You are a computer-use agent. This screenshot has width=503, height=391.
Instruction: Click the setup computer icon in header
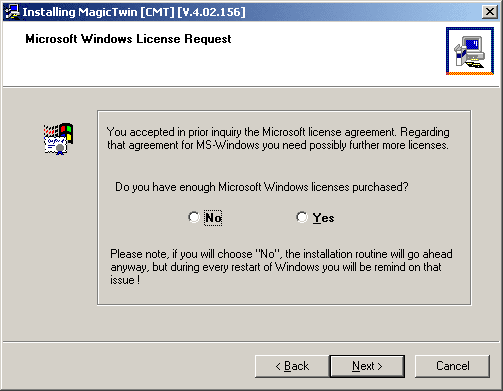470,51
